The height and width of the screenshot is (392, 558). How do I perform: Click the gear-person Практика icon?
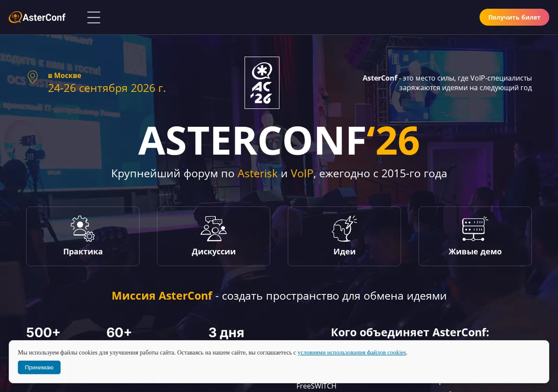click(83, 229)
